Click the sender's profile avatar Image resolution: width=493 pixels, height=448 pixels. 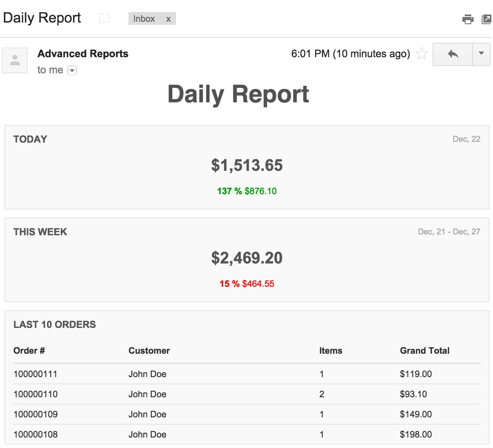[15, 60]
